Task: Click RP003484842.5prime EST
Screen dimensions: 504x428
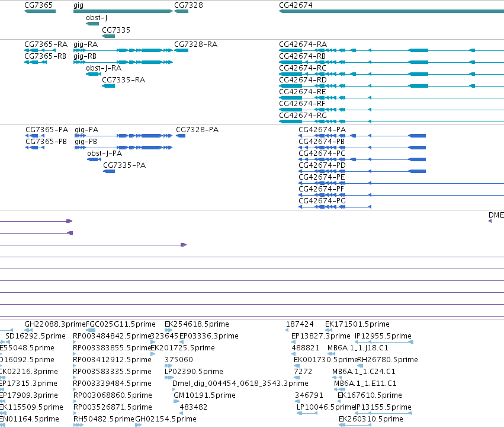Action: pos(75,342)
